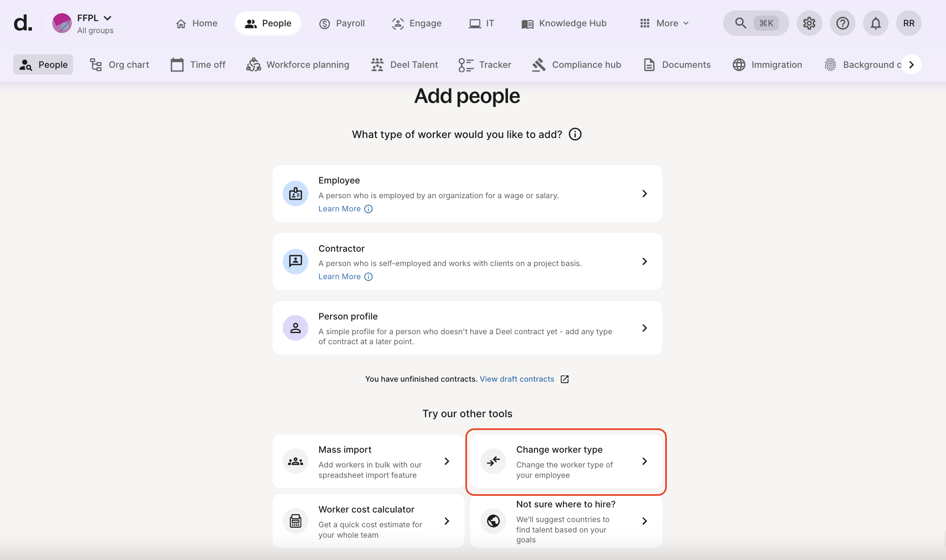
Task: Open Deel Talent section
Action: [x=404, y=65]
